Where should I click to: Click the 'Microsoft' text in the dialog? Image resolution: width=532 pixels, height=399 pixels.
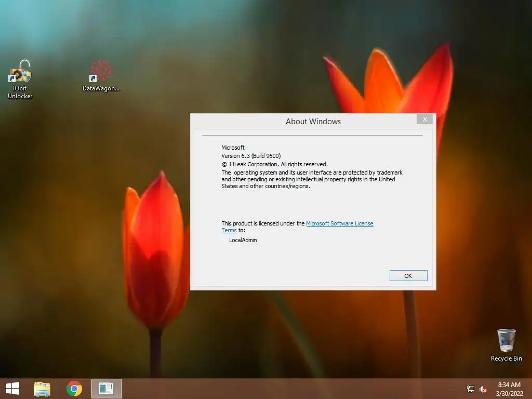(x=233, y=148)
